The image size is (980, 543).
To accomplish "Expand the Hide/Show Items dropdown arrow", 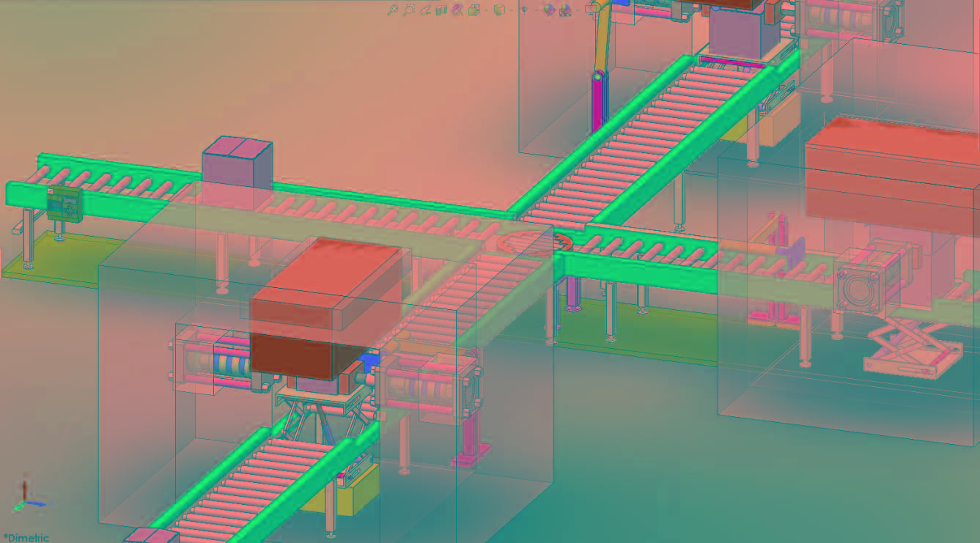I will (536, 10).
